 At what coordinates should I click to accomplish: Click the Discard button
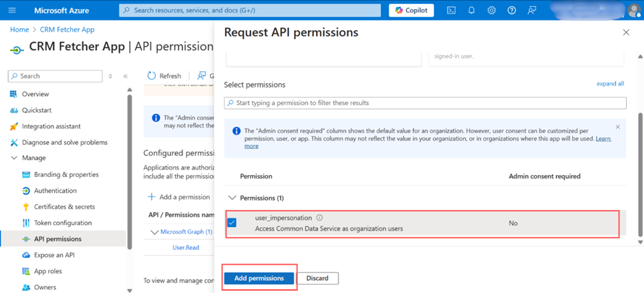317,278
